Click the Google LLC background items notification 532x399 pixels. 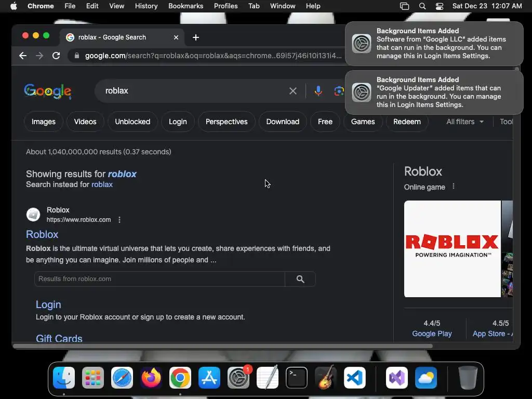tap(434, 44)
